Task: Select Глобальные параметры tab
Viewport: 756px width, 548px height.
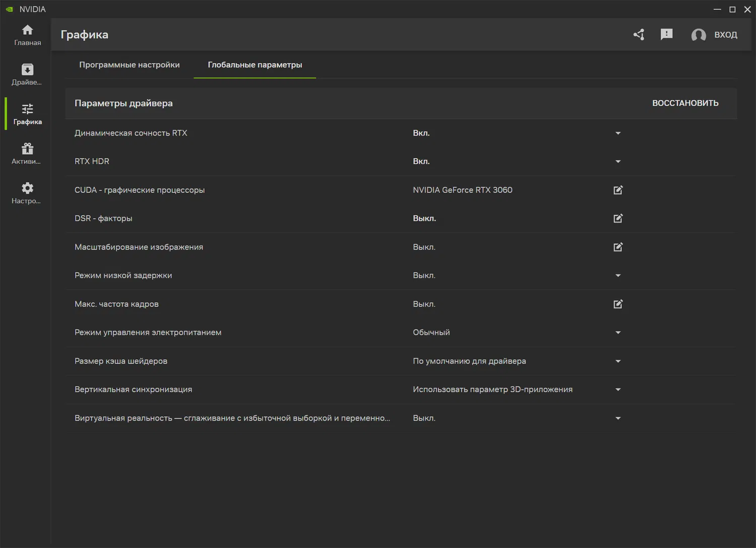Action: [x=255, y=65]
